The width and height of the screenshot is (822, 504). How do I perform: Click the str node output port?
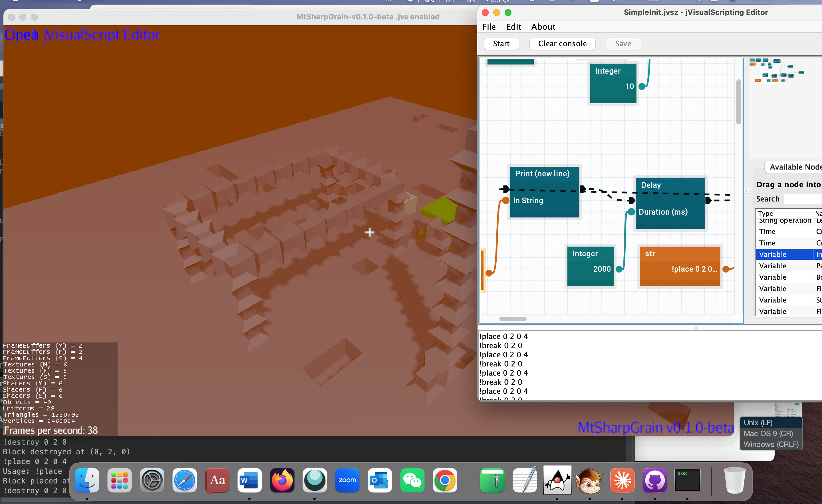point(725,269)
